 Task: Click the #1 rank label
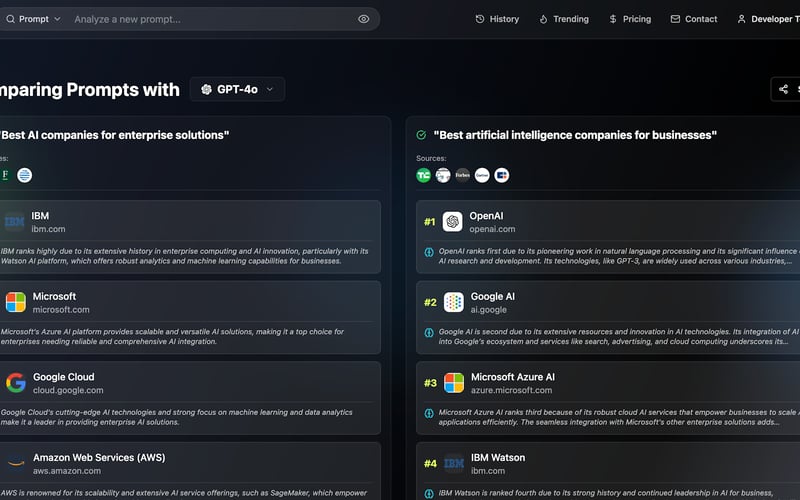pos(430,222)
